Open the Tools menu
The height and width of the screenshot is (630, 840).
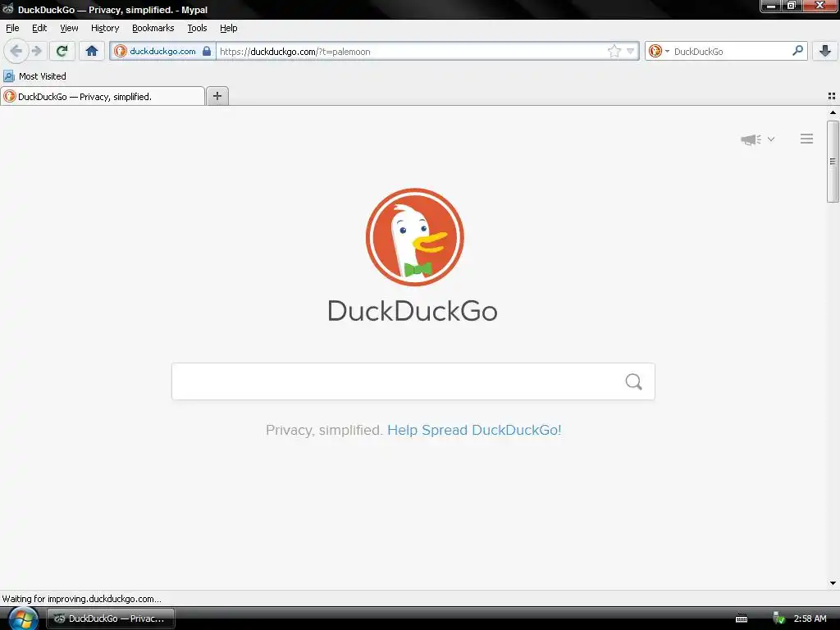click(197, 28)
